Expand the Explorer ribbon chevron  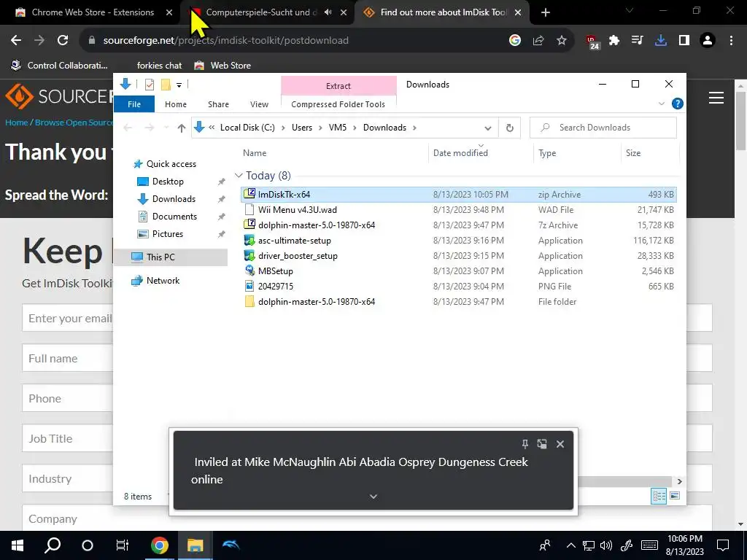pos(661,104)
